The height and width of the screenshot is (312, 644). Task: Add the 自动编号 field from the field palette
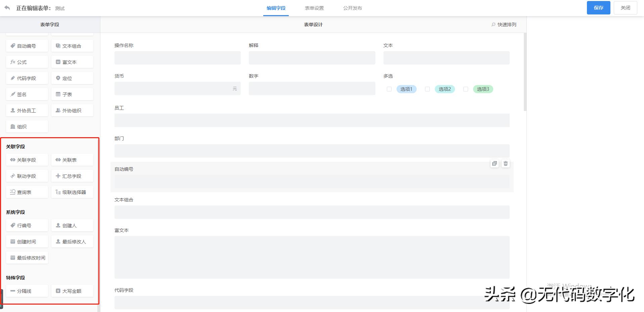[27, 46]
